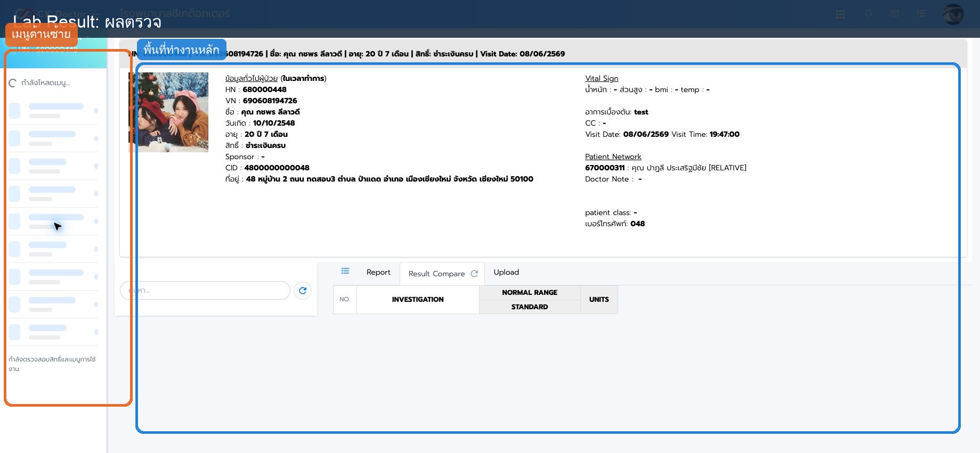The height and width of the screenshot is (453, 980).
Task: Open the mail envelope icon
Action: [x=895, y=13]
